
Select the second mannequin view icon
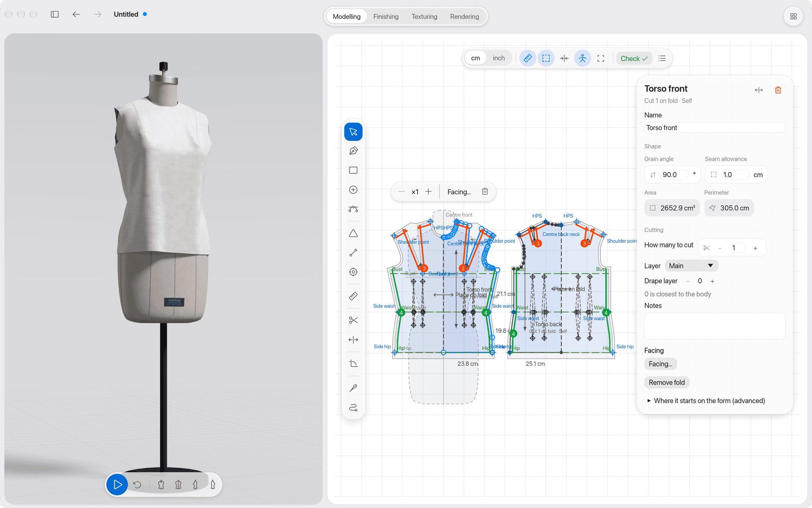[x=178, y=484]
